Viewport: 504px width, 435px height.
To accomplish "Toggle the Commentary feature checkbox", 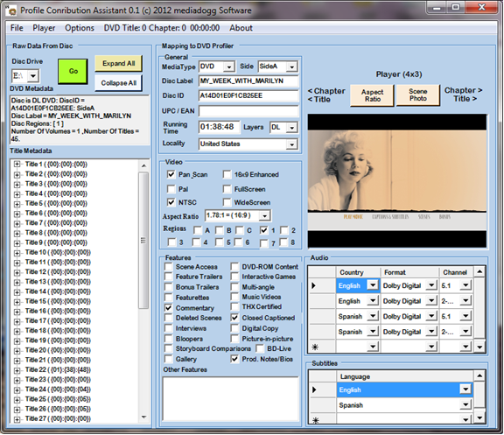I will coord(168,308).
